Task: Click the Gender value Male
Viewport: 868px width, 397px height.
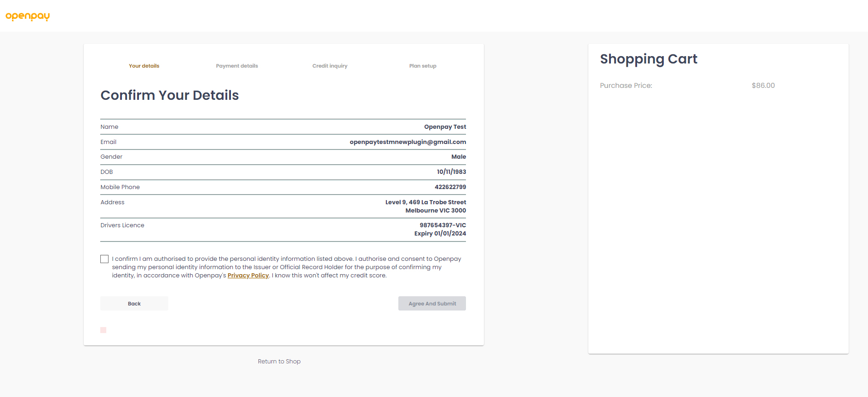Action: pyautogui.click(x=459, y=157)
